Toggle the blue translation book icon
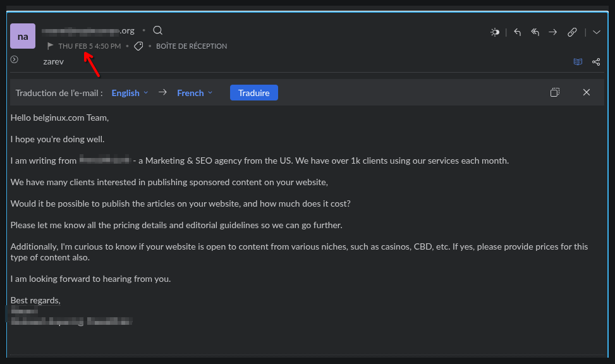This screenshot has height=364, width=615. click(577, 62)
